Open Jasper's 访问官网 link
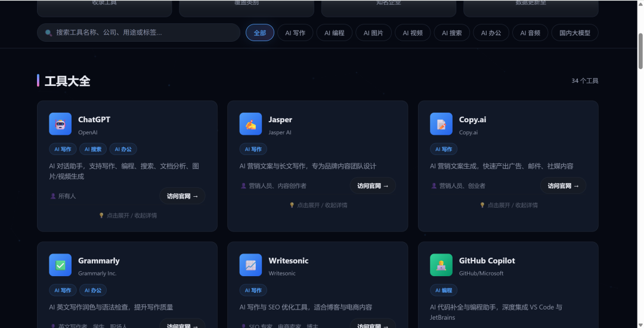The image size is (644, 328). (373, 186)
